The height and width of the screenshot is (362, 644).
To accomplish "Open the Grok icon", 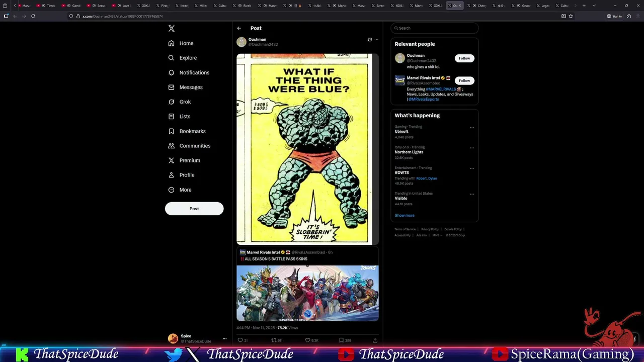I will 172,102.
